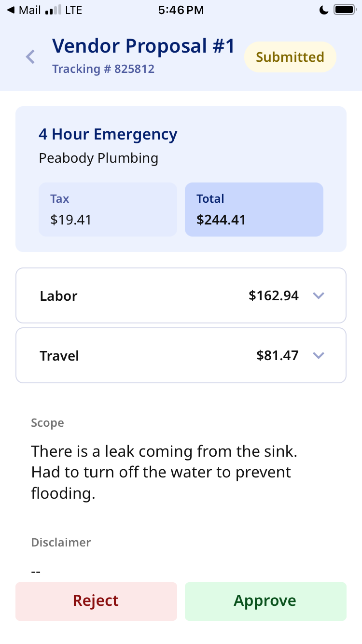
Task: Tap the 4 Hour Emergency heading
Action: 108,134
